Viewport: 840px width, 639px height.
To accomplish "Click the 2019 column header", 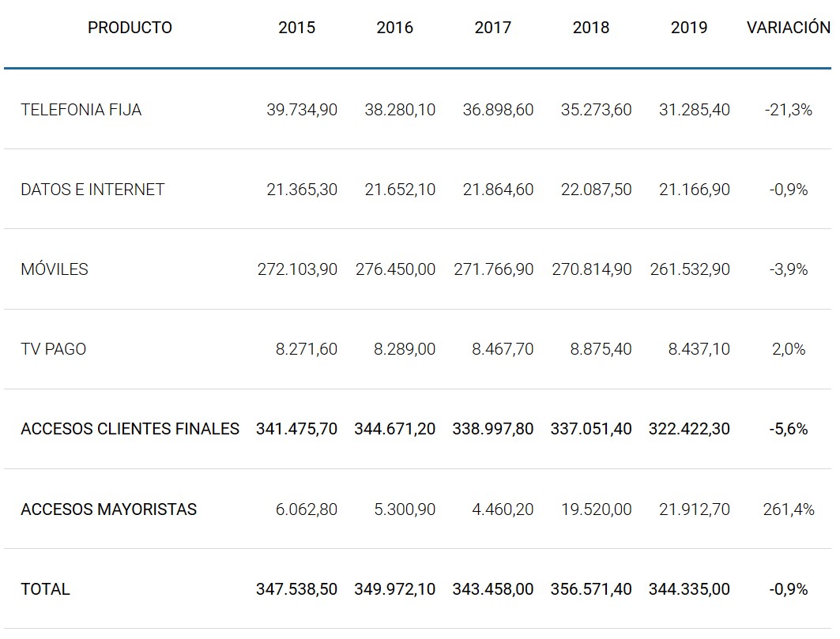I will pos(689,28).
